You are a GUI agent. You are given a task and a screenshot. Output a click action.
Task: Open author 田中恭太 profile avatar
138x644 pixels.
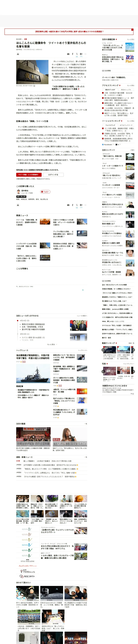click(x=18, y=192)
